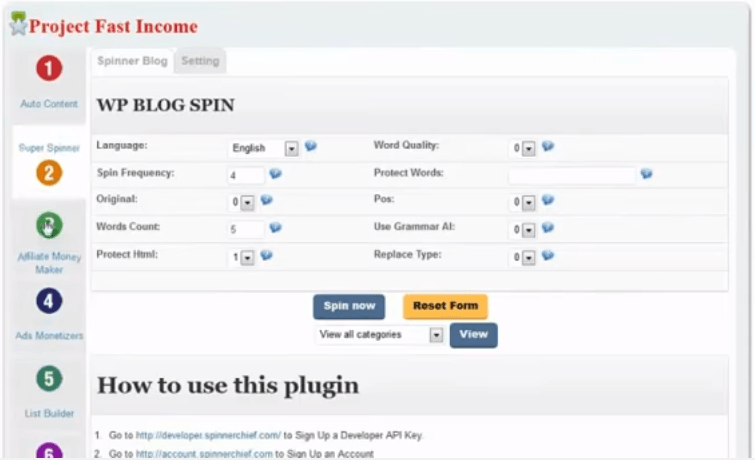Open the account.spinnerchief.com link

(x=204, y=454)
